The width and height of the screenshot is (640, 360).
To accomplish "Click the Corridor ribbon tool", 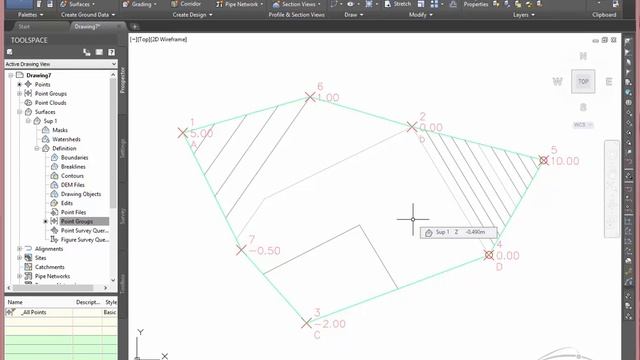I will pyautogui.click(x=186, y=4).
